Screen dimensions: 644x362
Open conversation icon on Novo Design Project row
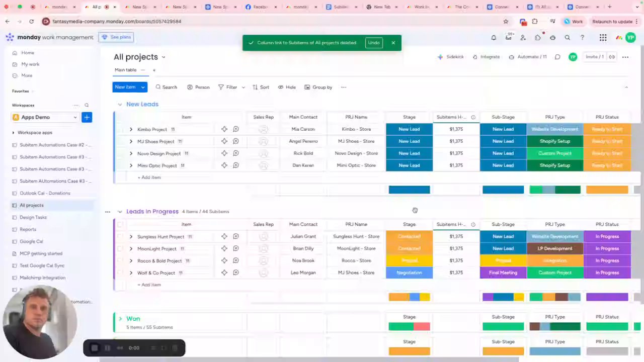point(235,153)
